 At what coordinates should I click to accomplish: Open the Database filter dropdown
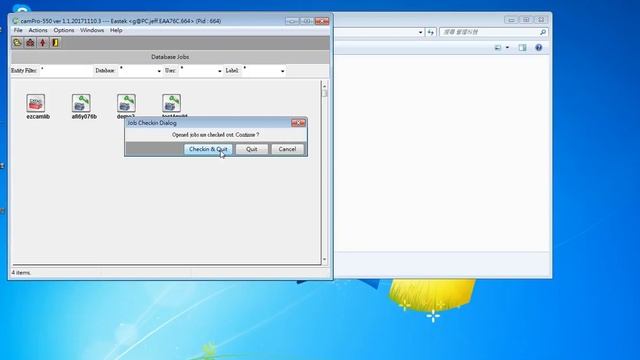click(x=159, y=71)
